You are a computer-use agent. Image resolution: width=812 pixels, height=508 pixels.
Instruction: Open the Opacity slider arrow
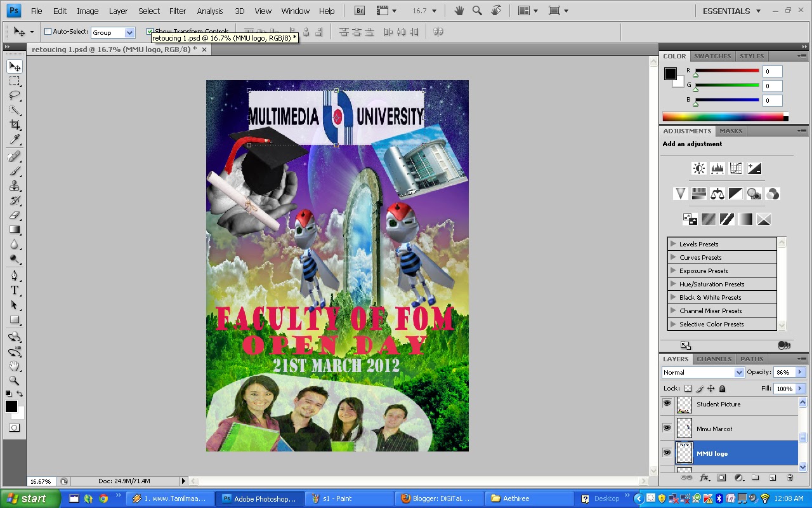(801, 372)
